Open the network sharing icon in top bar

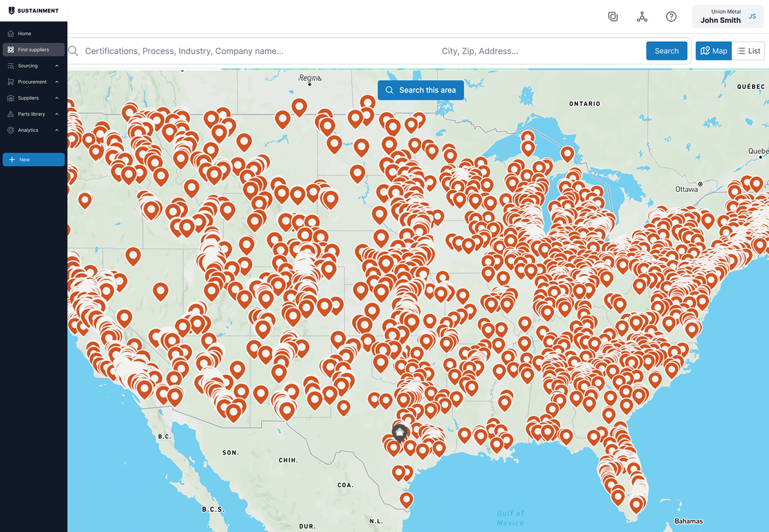642,16
